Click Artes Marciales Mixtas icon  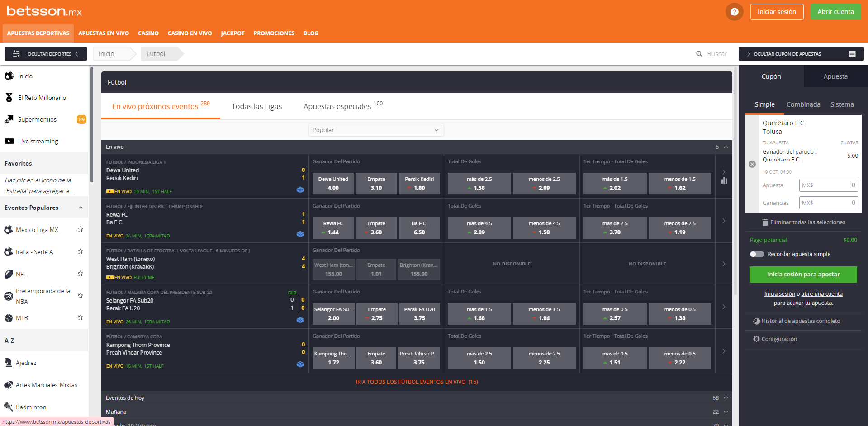pos(9,385)
